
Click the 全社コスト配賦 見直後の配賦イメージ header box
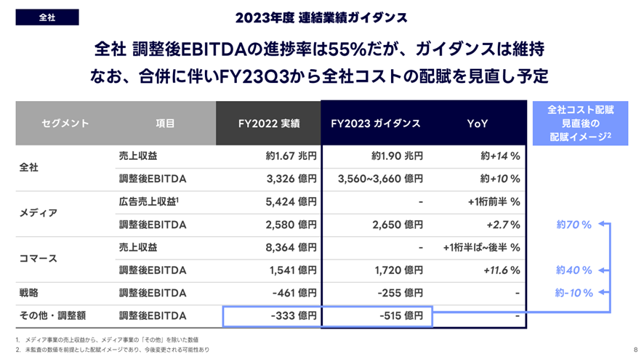coord(581,123)
